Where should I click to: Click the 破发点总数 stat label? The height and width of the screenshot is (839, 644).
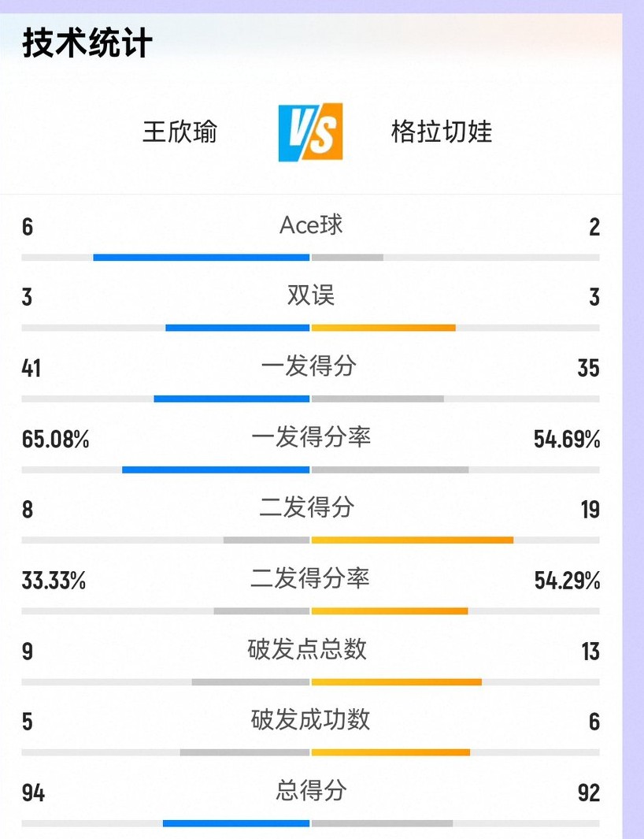[307, 649]
